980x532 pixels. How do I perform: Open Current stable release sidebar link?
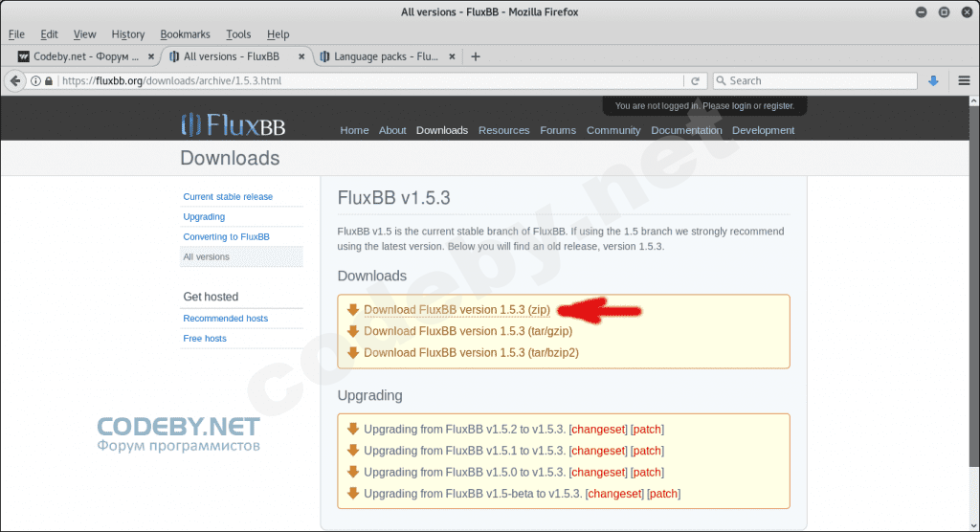(228, 196)
